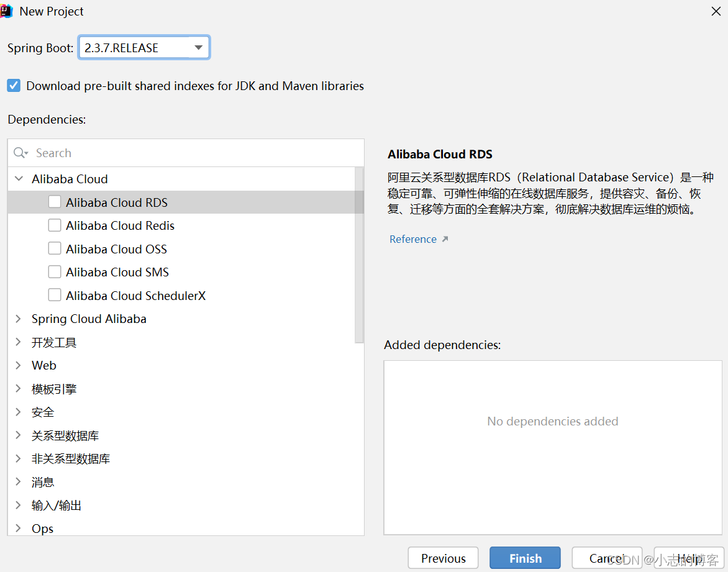This screenshot has width=728, height=572.
Task: Select the Alibaba Cloud SchedulerX row label
Action: 135,296
